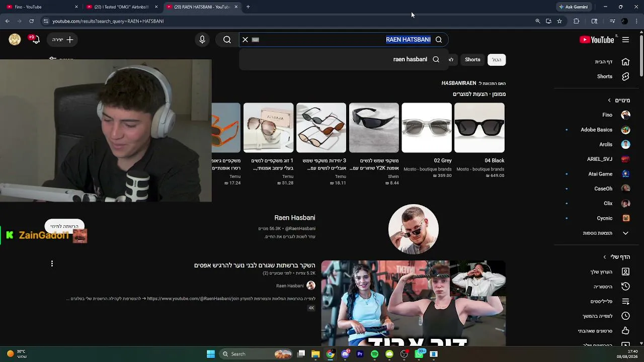Open a new browser tab
Screen dimensions: 644x362
248,7
